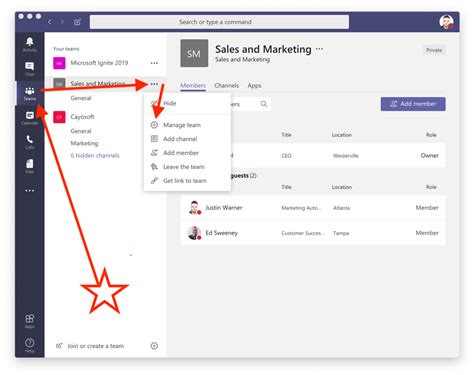The width and height of the screenshot is (474, 375).
Task: Click the search magnifier in members box
Action: coord(264,104)
